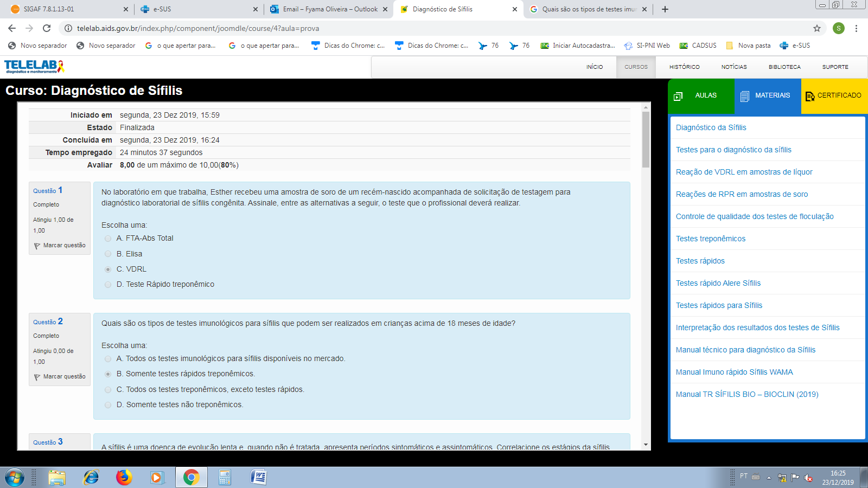The width and height of the screenshot is (868, 488).
Task: Launch Firefox from the taskbar
Action: coord(124,478)
